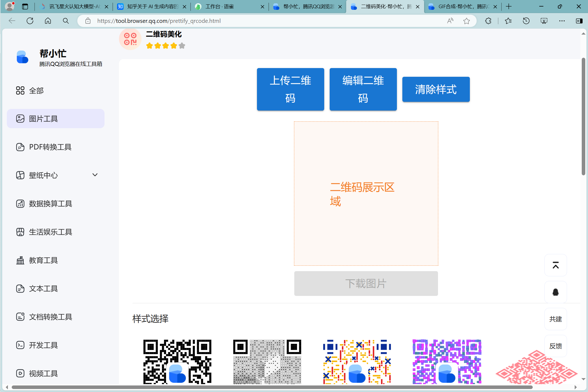
Task: Select 图片工具 in sidebar
Action: [x=56, y=119]
